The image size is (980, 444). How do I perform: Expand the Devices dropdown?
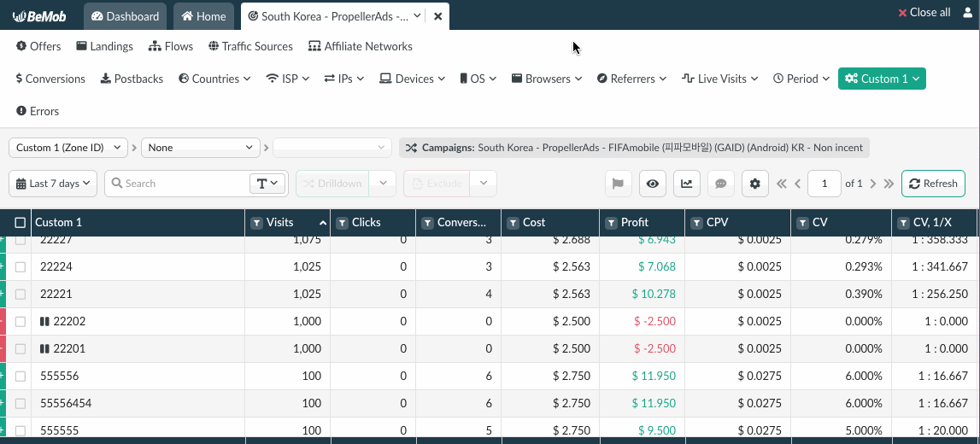pos(413,79)
